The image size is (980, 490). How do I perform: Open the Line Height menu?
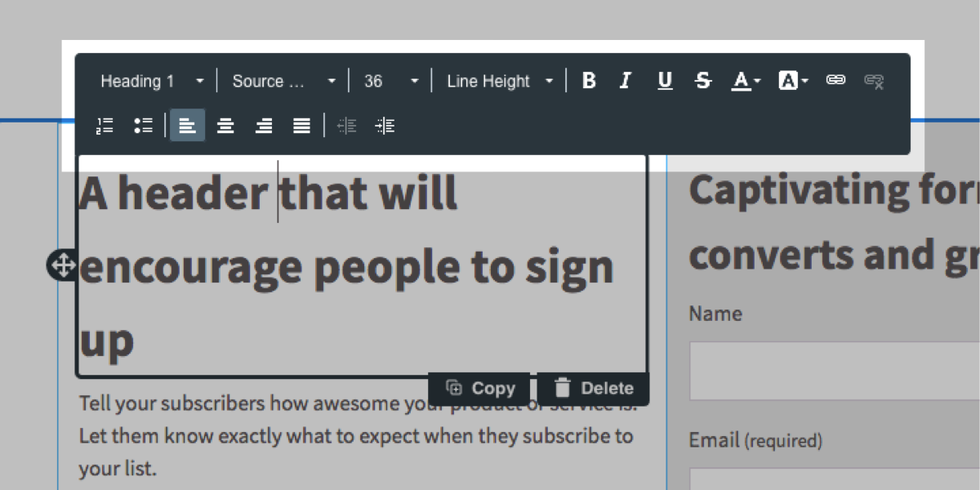point(499,81)
